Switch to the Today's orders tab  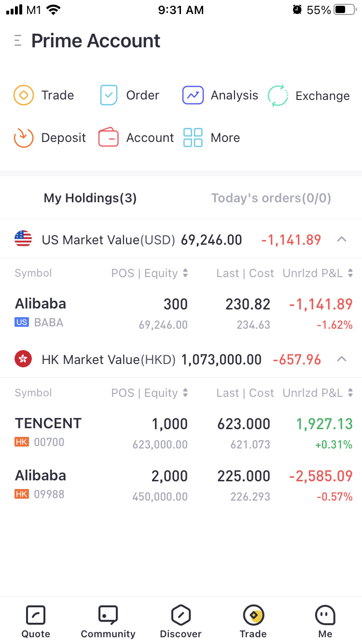pos(271,198)
